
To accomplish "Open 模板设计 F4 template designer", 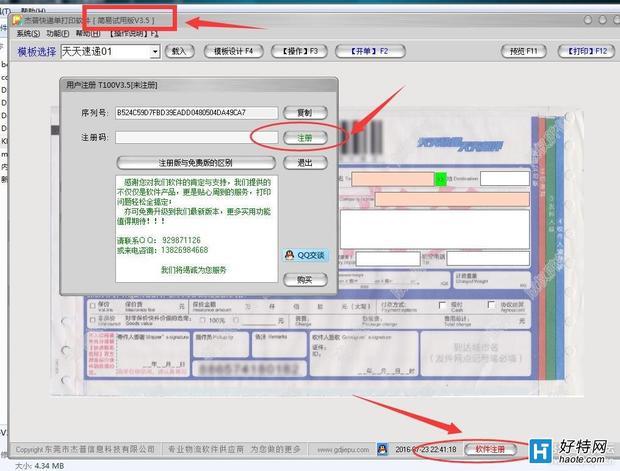I will coord(233,51).
